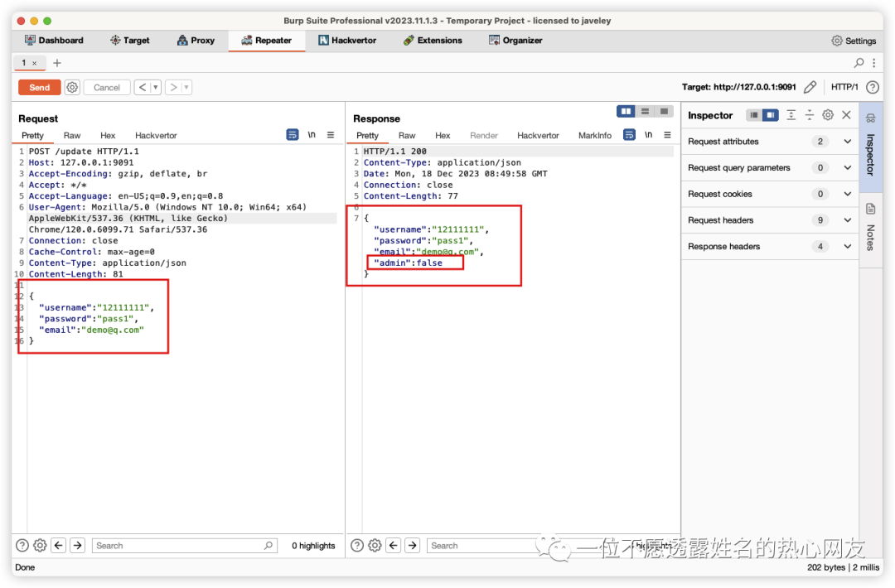Collapse all Inspector sections icon
This screenshot has height=588, width=895.
[x=810, y=115]
